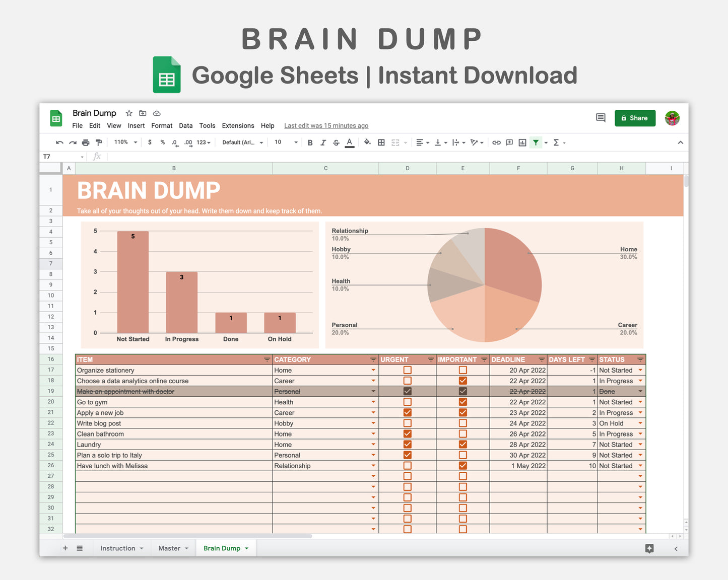Apply the Format as currency icon
728x580 pixels.
tap(150, 142)
